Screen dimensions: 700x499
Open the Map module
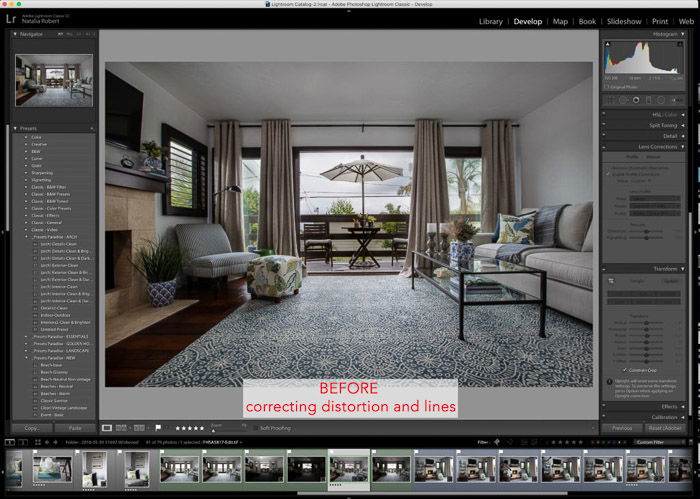tap(560, 21)
